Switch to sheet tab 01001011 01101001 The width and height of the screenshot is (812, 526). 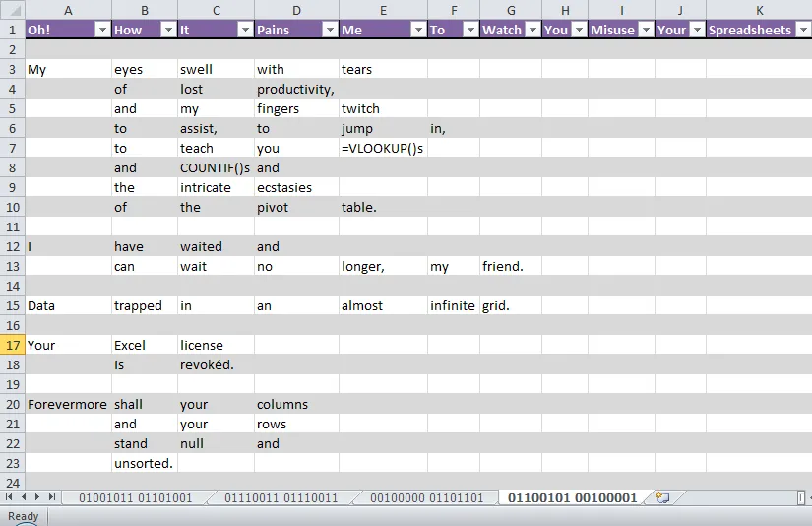coord(136,498)
